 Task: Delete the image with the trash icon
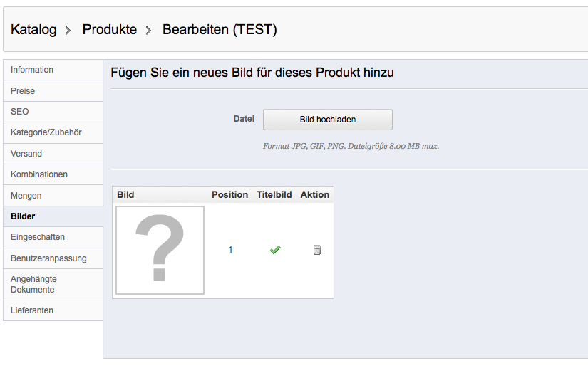[317, 250]
